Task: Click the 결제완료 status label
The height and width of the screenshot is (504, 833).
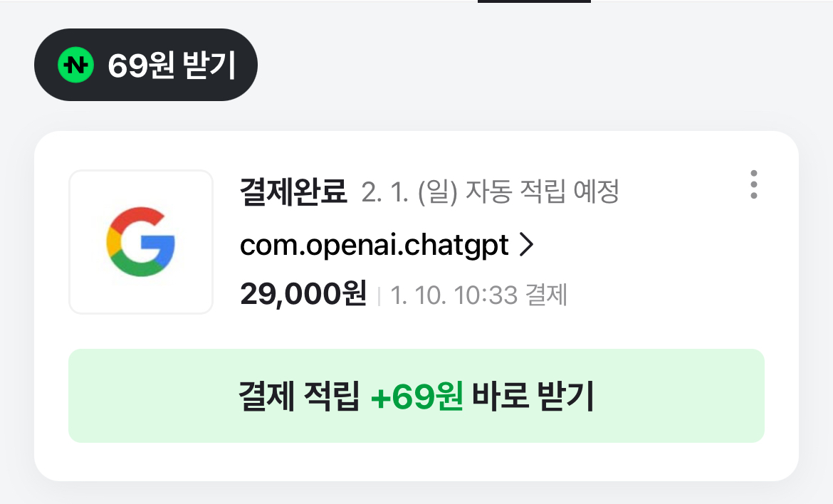Action: 293,191
